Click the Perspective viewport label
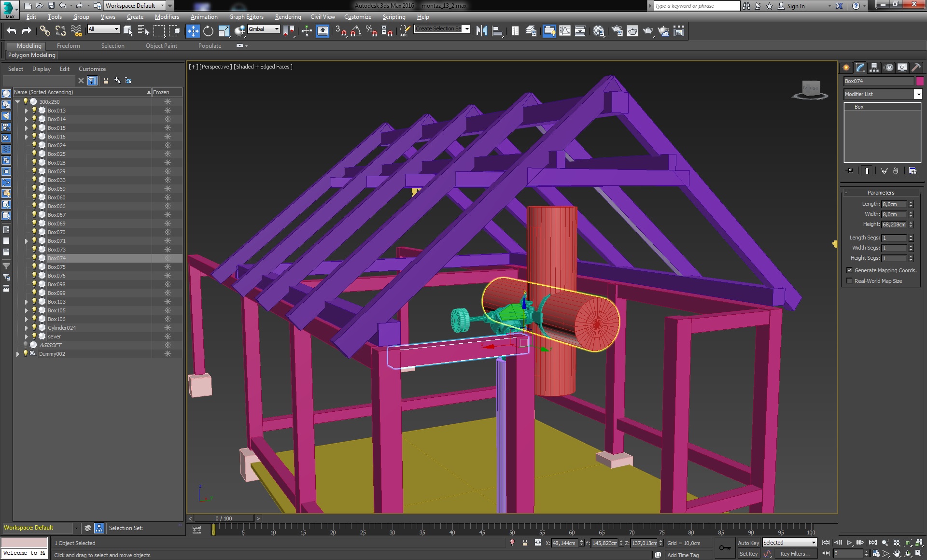Image resolution: width=927 pixels, height=560 pixels. [x=215, y=67]
